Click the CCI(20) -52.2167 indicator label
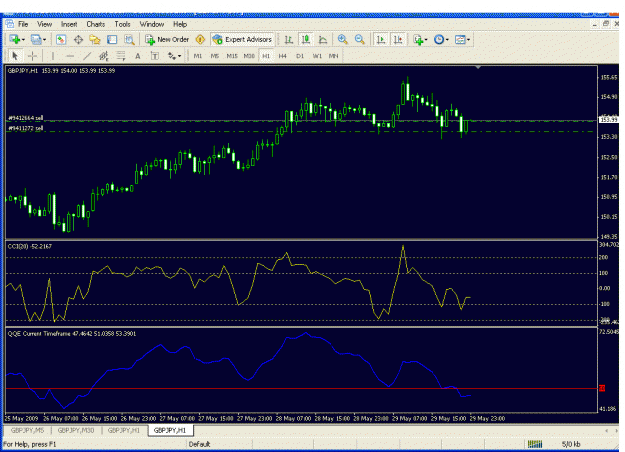Image resolution: width=625 pixels, height=452 pixels. coord(29,246)
